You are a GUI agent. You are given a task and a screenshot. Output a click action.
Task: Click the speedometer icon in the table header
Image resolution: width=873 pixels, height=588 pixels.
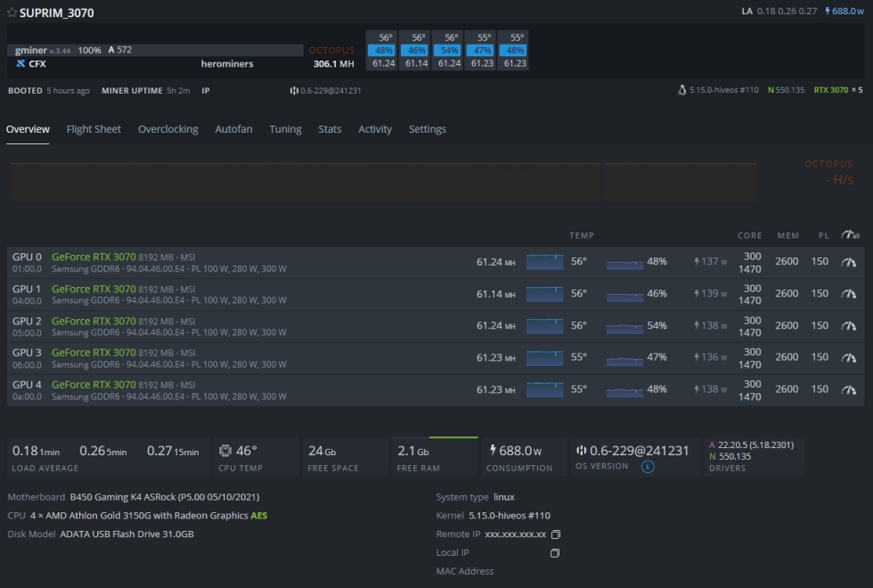[850, 235]
